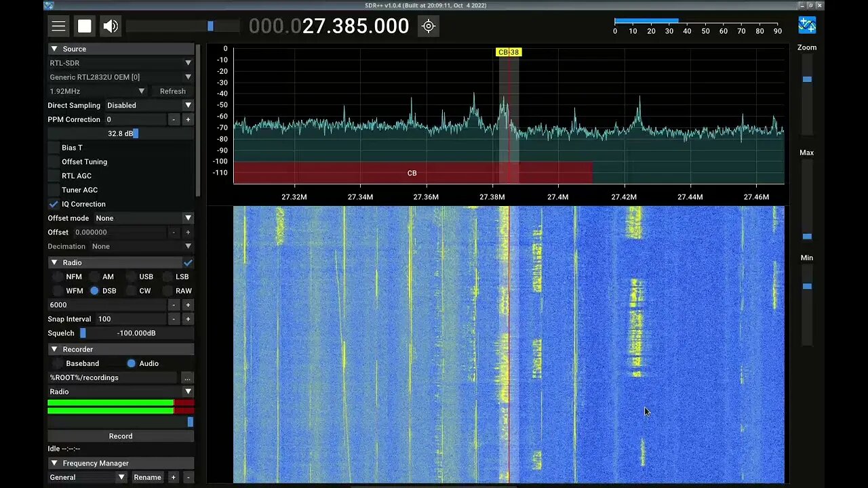Click the Refresh button

tap(173, 91)
